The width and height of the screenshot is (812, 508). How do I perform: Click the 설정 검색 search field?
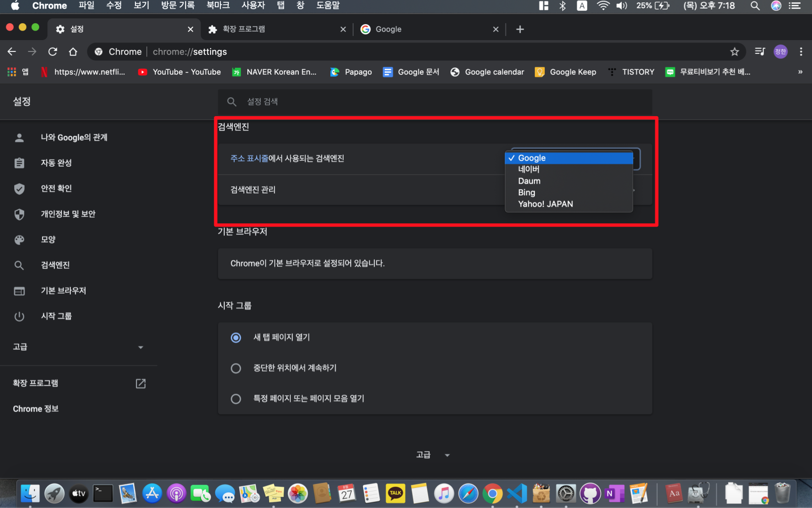(435, 102)
